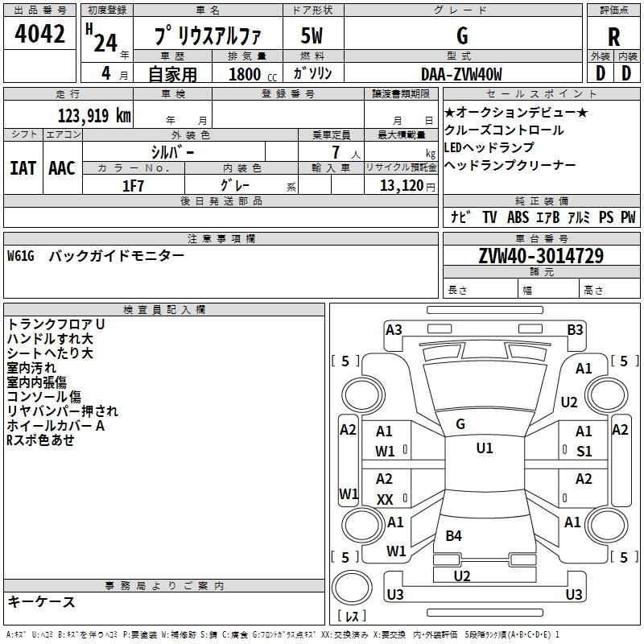Screen dimensions: 644x644
Task: Click the 幅 dimension field
Action: 548,290
